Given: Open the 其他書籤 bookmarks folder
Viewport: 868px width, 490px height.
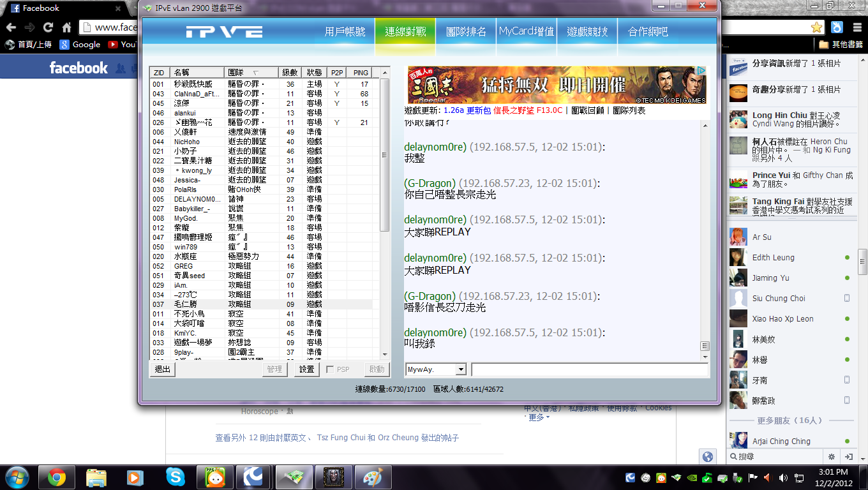Looking at the screenshot, I should pyautogui.click(x=839, y=45).
